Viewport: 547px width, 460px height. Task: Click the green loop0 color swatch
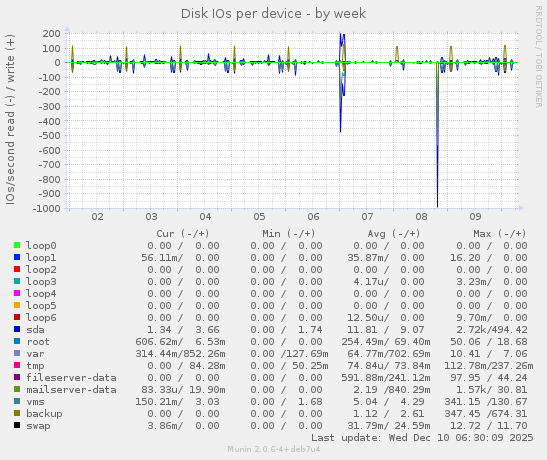point(17,245)
